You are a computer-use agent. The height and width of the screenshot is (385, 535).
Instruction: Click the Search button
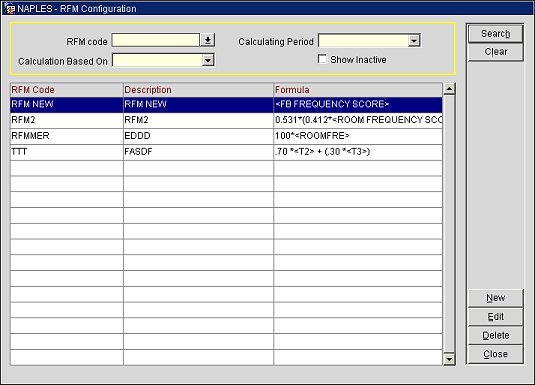click(495, 33)
